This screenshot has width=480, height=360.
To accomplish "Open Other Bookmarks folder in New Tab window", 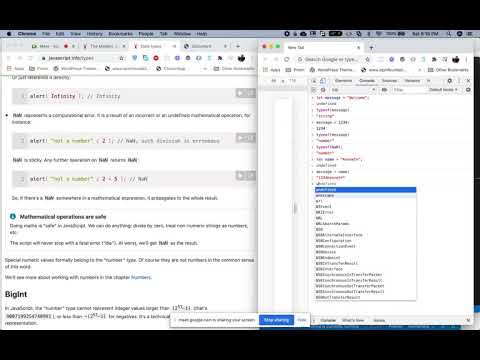I will (448, 70).
